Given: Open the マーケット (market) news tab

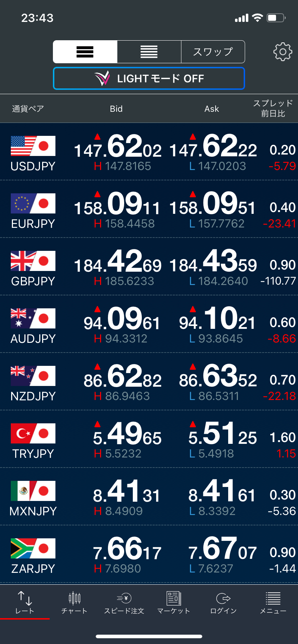Looking at the screenshot, I should pyautogui.click(x=173, y=603).
